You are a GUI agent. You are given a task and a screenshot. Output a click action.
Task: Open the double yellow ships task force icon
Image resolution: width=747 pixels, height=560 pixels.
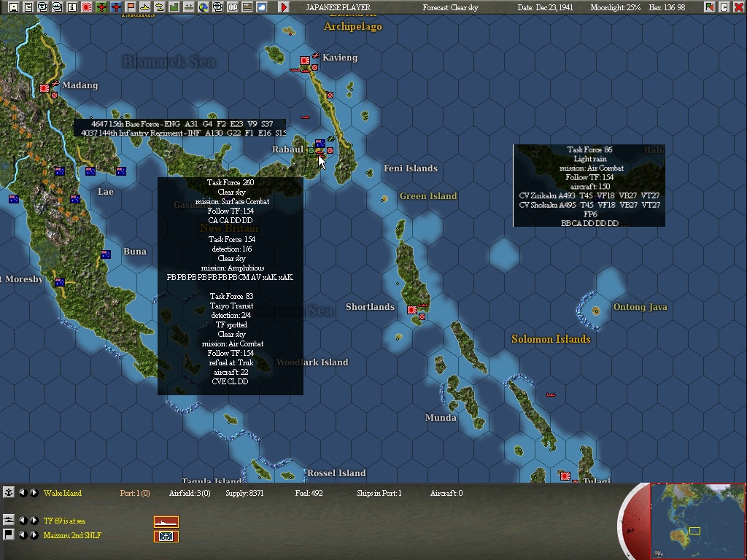[160, 7]
